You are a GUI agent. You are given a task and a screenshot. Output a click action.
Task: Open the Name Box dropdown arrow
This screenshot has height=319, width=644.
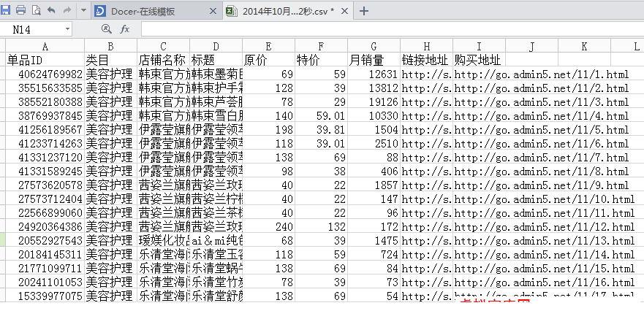tap(67, 28)
